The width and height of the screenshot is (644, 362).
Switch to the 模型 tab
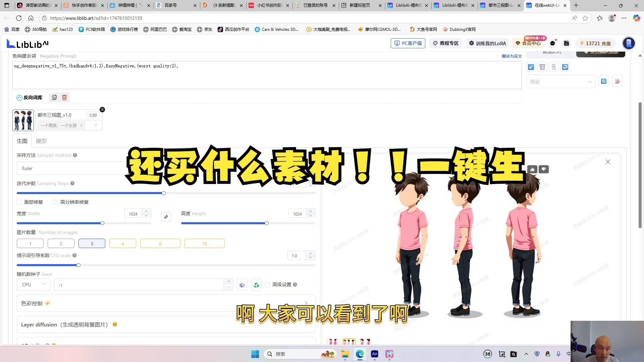pyautogui.click(x=42, y=141)
